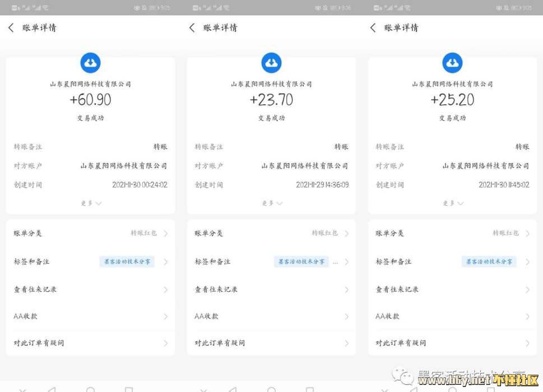Tap the back arrow on the +23.70 bill
Viewport: 543px width, 392px height.
[x=192, y=27]
